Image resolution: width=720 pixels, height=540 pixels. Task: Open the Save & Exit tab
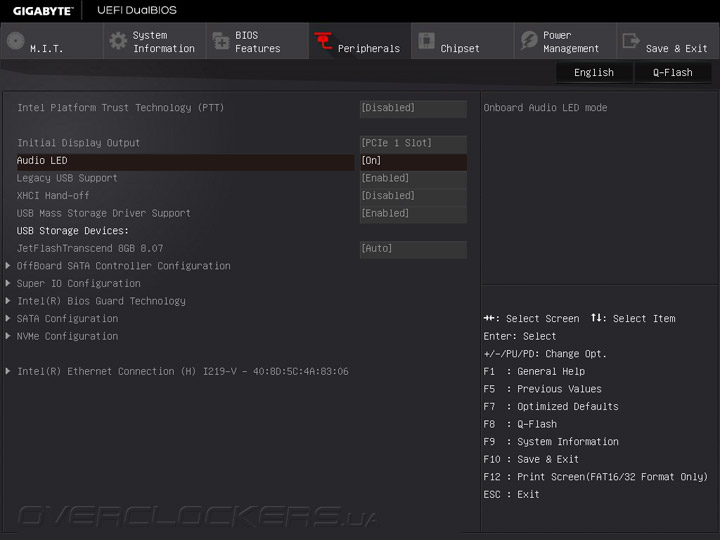[669, 41]
